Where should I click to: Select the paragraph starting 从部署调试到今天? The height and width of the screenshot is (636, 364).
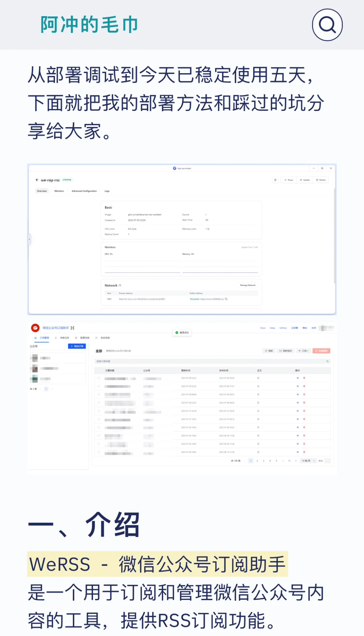pos(176,103)
